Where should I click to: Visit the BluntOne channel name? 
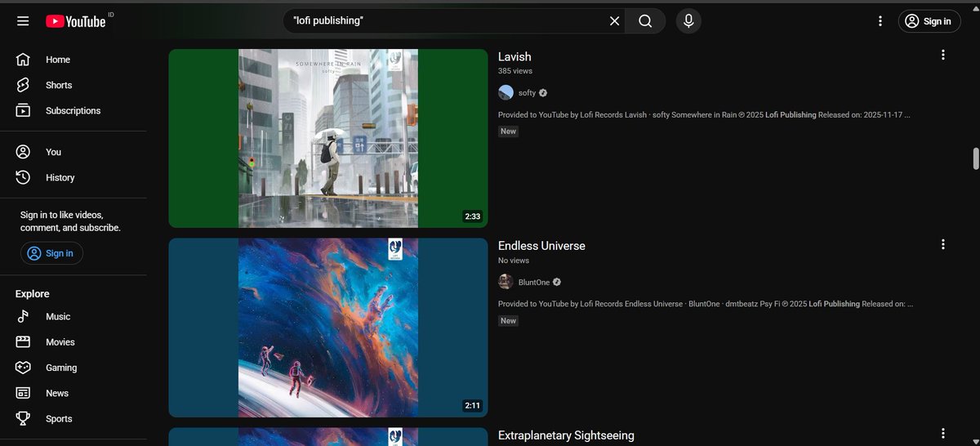tap(534, 283)
